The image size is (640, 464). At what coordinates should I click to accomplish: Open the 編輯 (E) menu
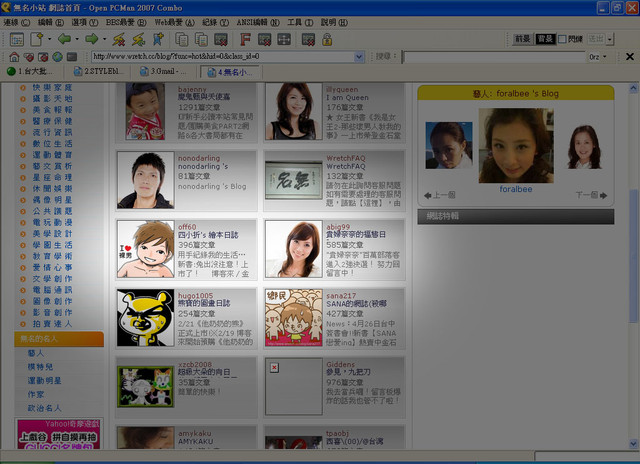(x=51, y=22)
